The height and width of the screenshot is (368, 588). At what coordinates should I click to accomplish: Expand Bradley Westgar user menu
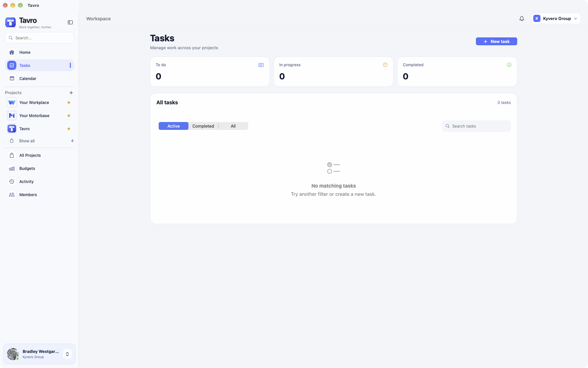(x=67, y=354)
